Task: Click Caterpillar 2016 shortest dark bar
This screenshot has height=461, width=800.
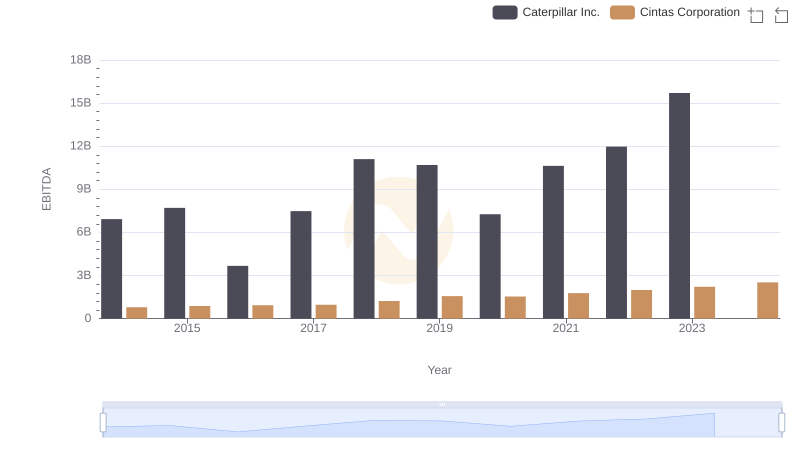Action: point(238,292)
